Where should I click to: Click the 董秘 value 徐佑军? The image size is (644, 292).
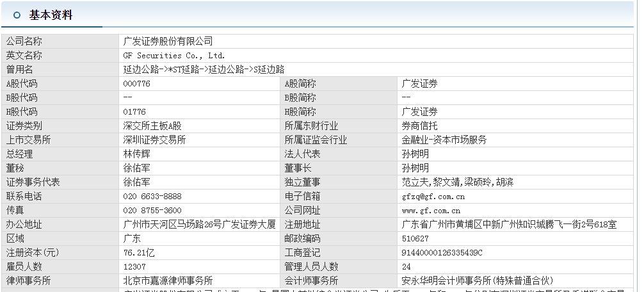pos(136,168)
